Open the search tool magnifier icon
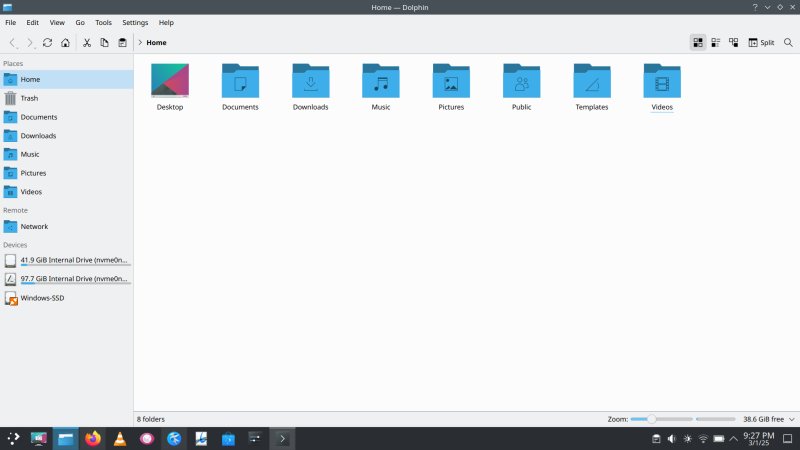The image size is (800, 450). coord(788,43)
